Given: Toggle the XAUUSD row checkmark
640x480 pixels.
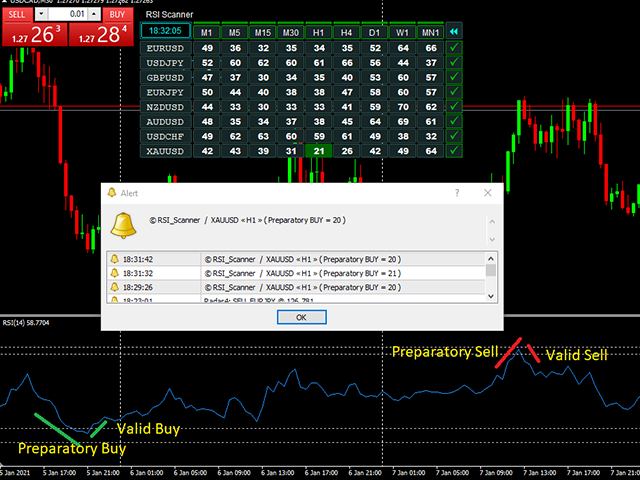Looking at the screenshot, I should click(455, 151).
